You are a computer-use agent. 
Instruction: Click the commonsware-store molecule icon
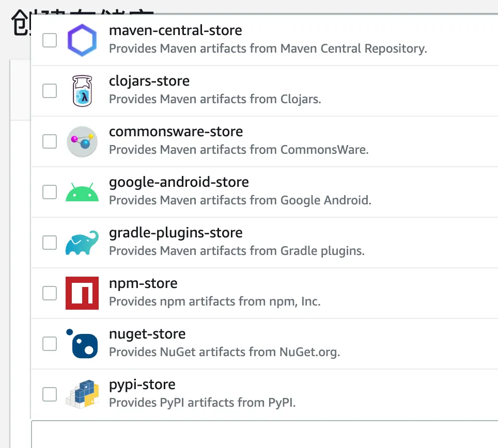82,141
